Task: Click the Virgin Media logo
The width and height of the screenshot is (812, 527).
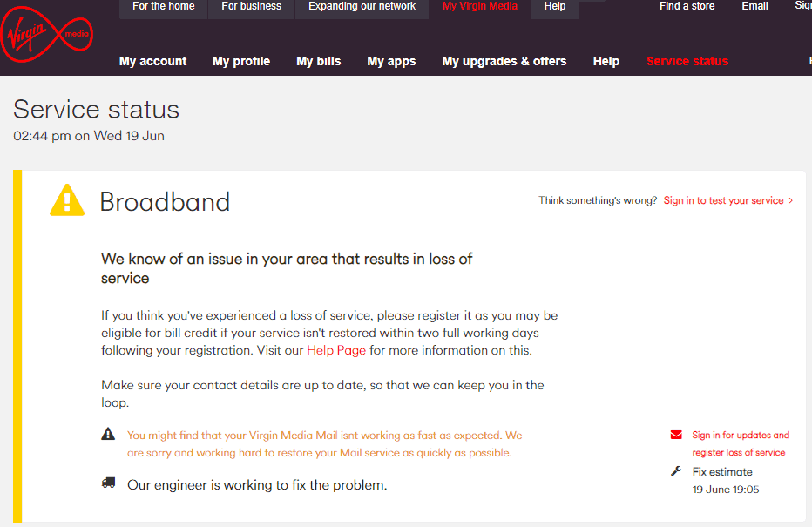Action: 45,35
